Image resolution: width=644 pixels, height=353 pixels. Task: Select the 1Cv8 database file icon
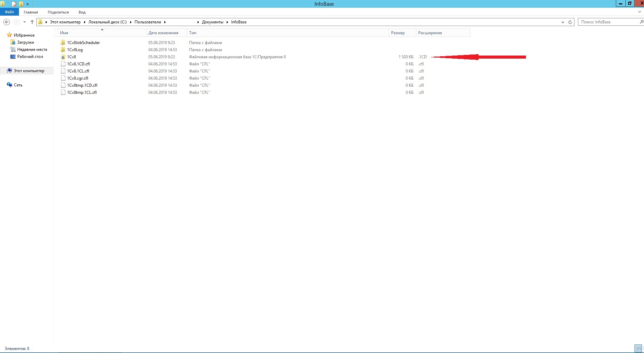point(63,57)
